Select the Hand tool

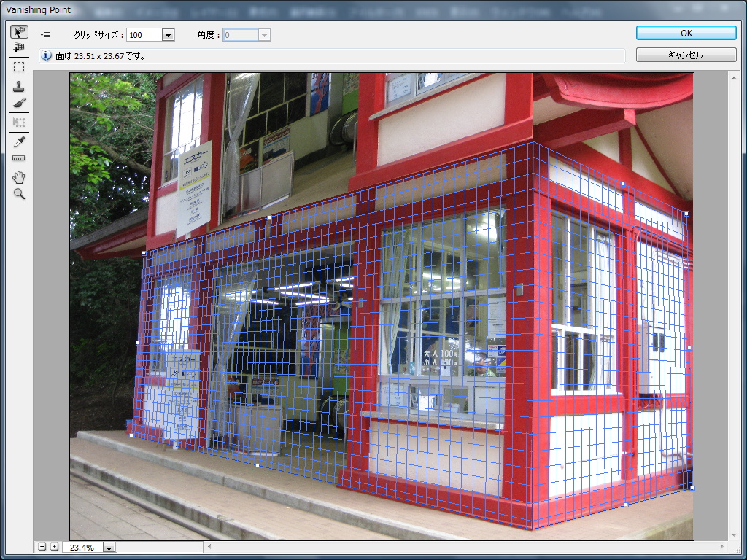(19, 178)
